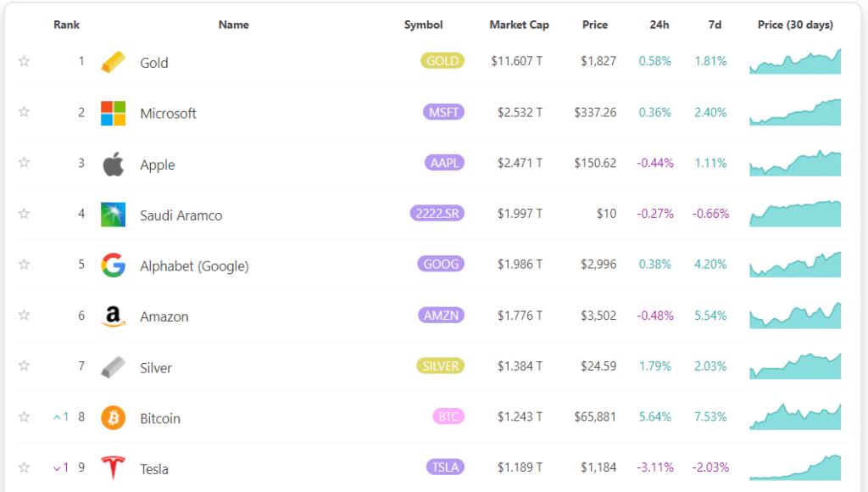
Task: Click Microsoft's price $337.26
Action: coord(595,113)
